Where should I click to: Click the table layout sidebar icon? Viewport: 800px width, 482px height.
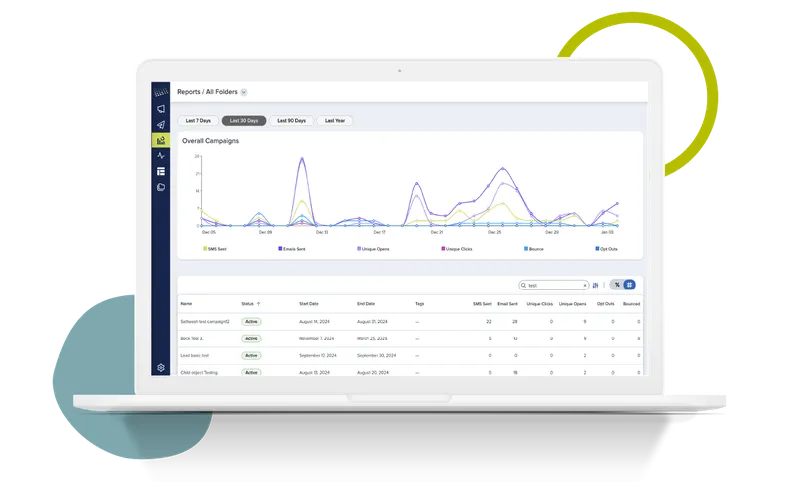point(160,171)
